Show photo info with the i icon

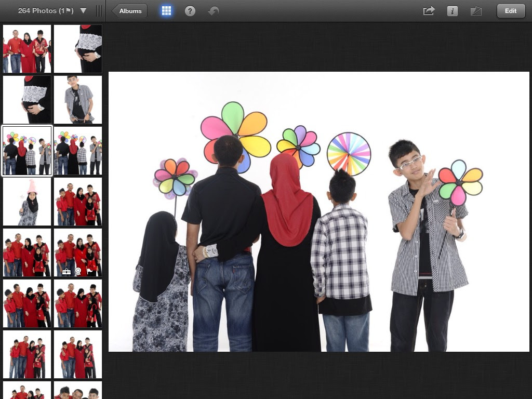pyautogui.click(x=453, y=11)
